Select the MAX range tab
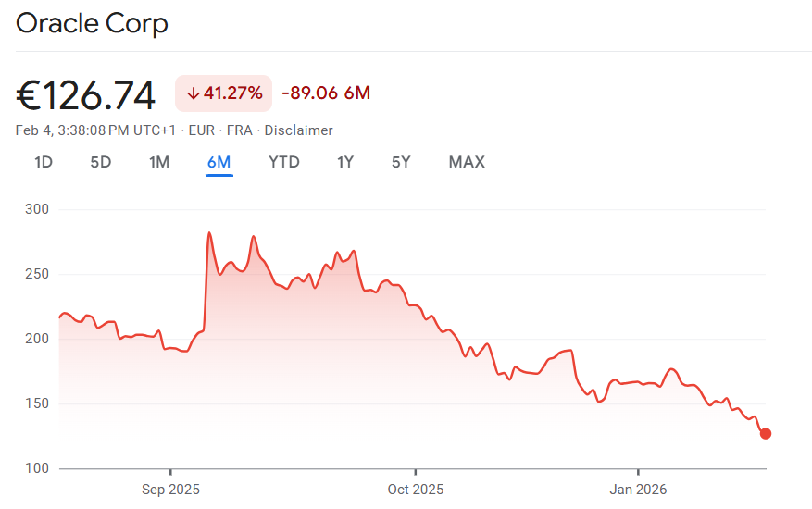Screen dimensions: 812x509 tap(467, 163)
